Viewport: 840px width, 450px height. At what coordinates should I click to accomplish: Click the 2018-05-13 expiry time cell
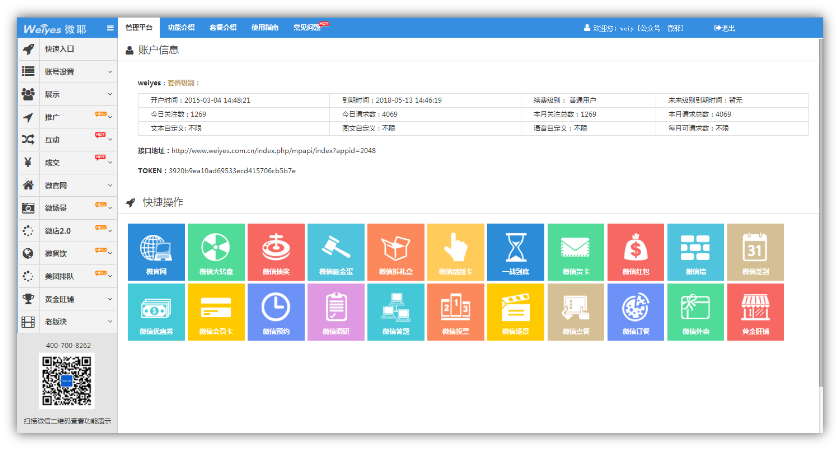click(x=425, y=100)
